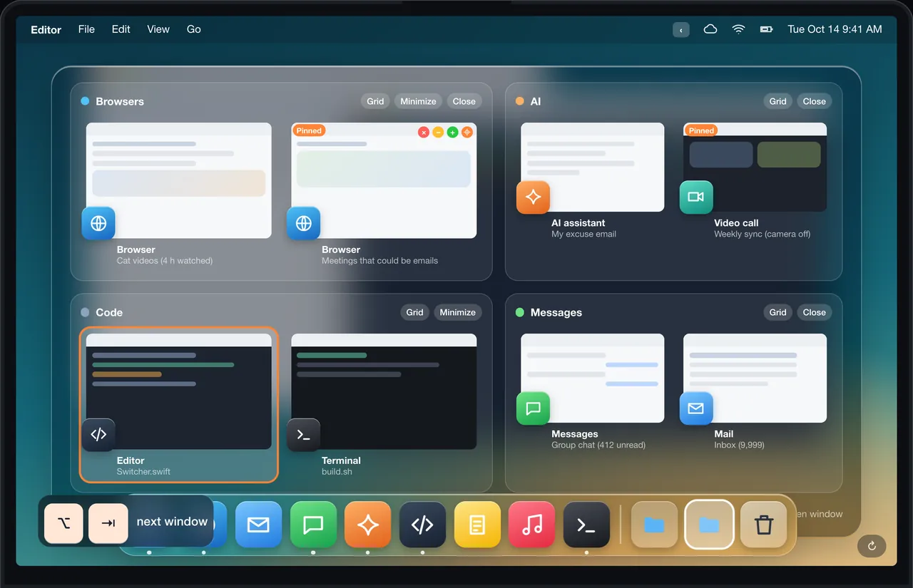The image size is (913, 588).
Task: Click the globe badge on the Cat videos browser
Action: (98, 224)
